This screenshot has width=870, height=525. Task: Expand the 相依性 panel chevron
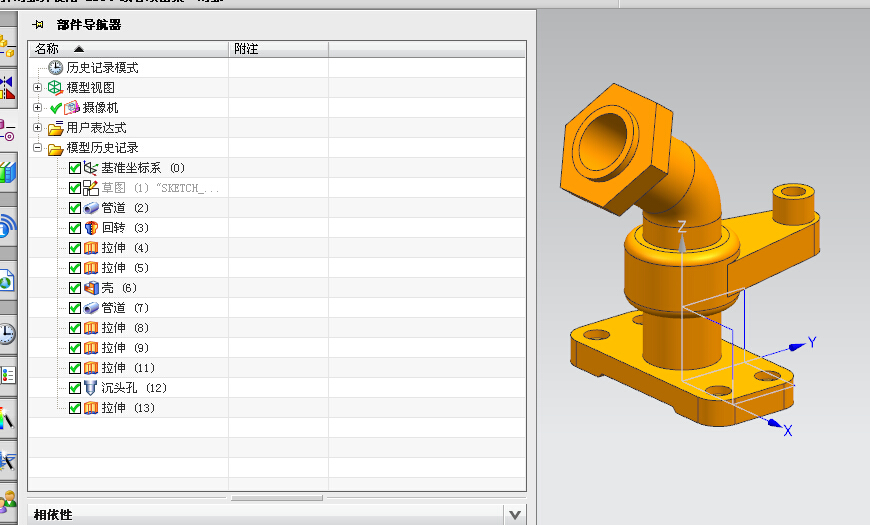pyautogui.click(x=514, y=515)
